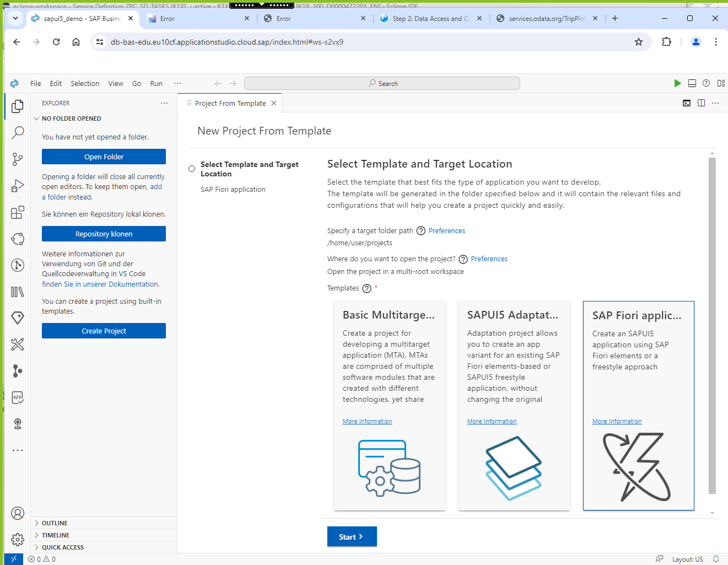728x565 pixels.
Task: Open the crossed tools icon in activity bar
Action: point(18,345)
